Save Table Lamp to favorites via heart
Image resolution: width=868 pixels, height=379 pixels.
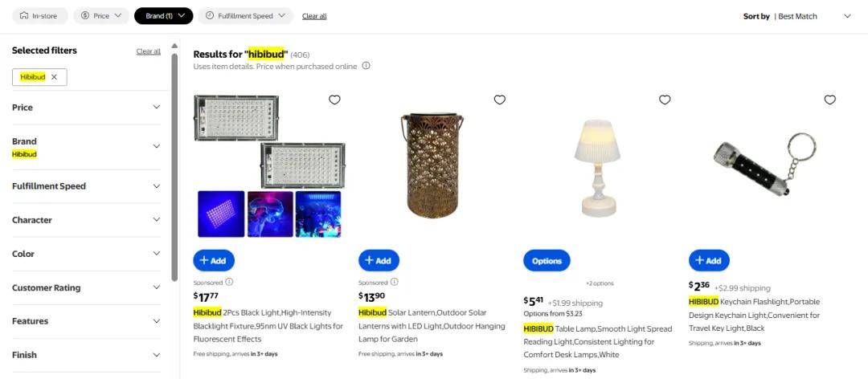(665, 100)
